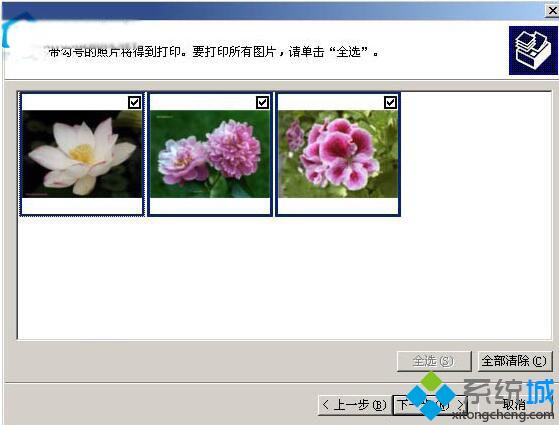Proceed with the 下一步(N) next button
The width and height of the screenshot is (559, 425).
[430, 405]
